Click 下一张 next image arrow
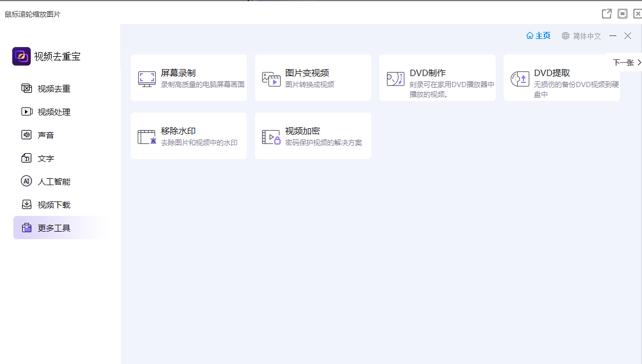This screenshot has height=364, width=642. pos(627,62)
